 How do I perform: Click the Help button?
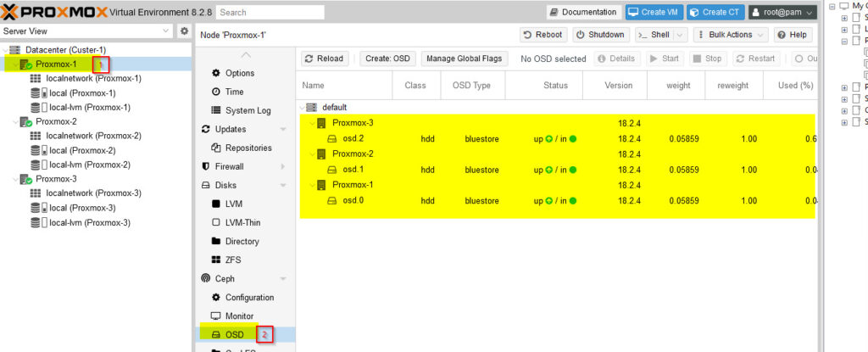point(793,35)
